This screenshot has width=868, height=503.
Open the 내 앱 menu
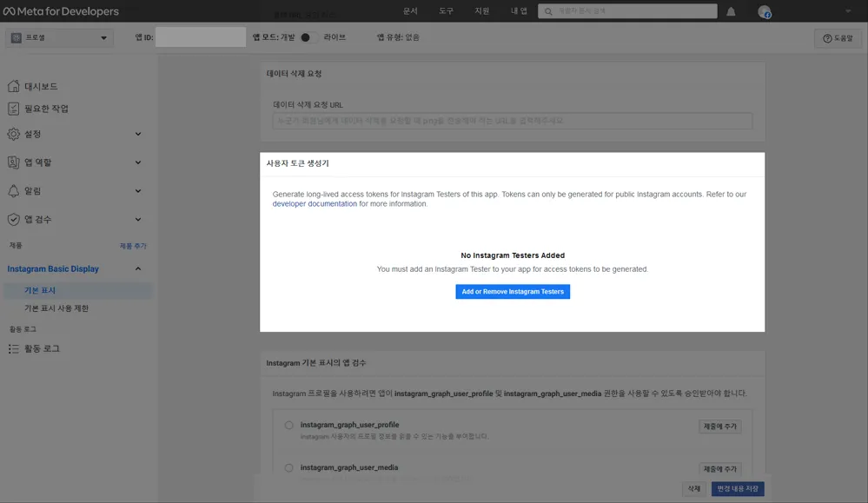tap(519, 11)
